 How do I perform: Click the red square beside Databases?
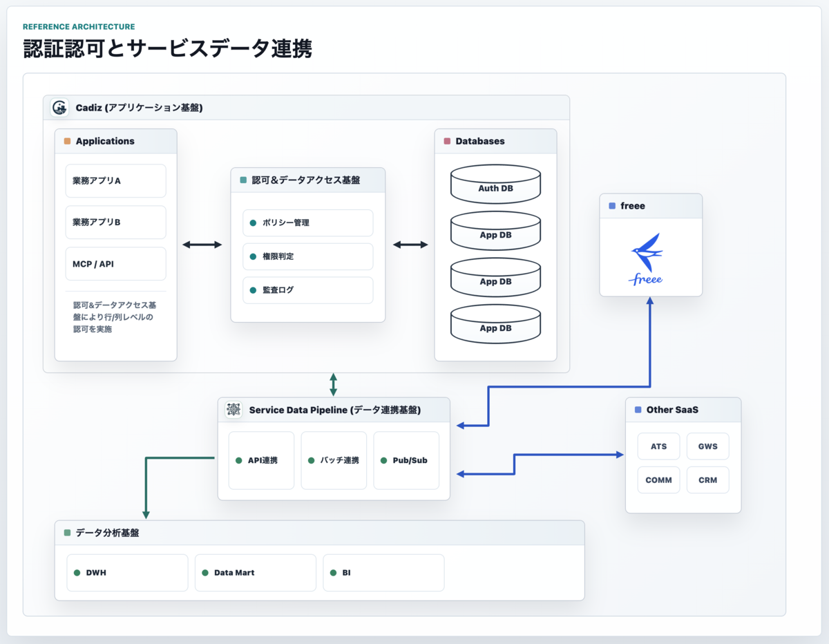click(x=447, y=141)
